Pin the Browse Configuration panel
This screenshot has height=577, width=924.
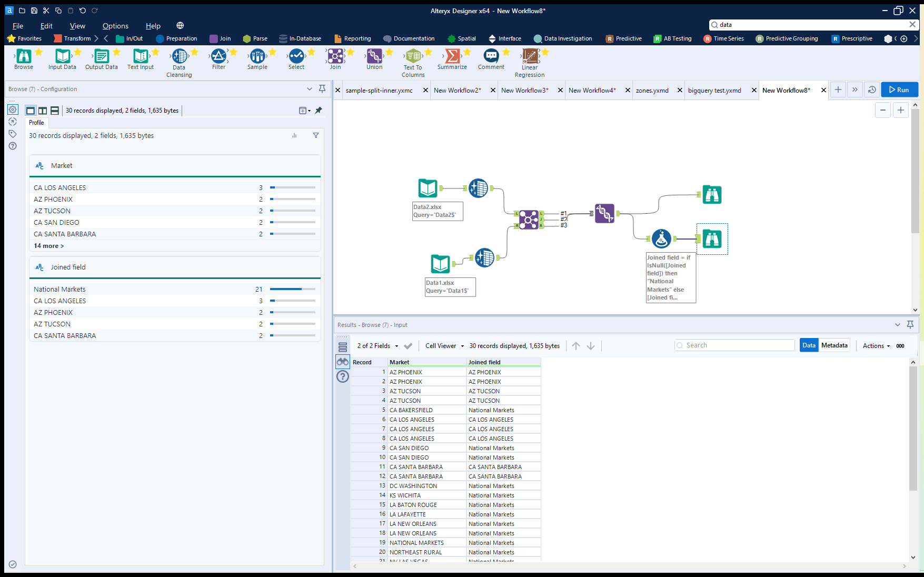(322, 89)
